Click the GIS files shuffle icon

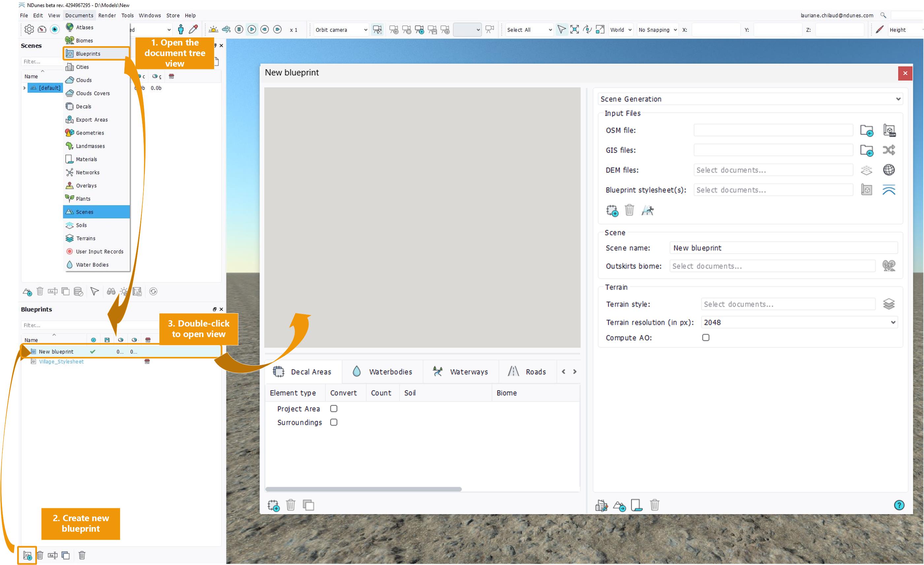coord(888,150)
